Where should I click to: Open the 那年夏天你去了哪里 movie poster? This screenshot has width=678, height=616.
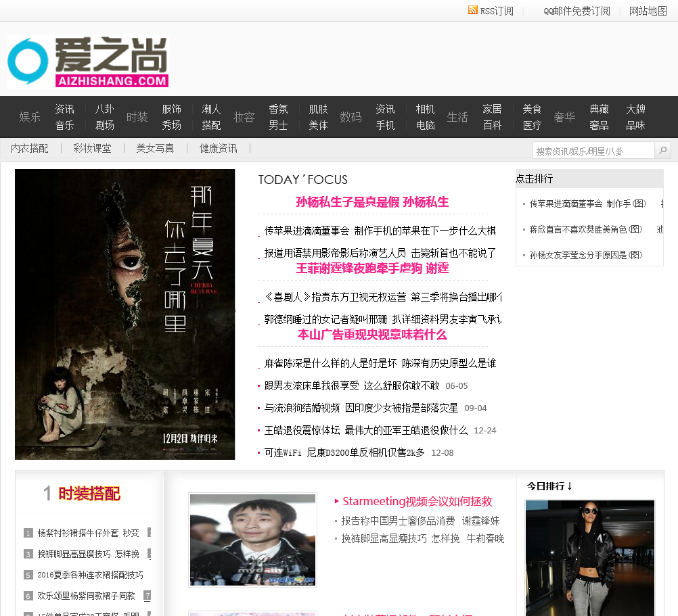(x=125, y=314)
